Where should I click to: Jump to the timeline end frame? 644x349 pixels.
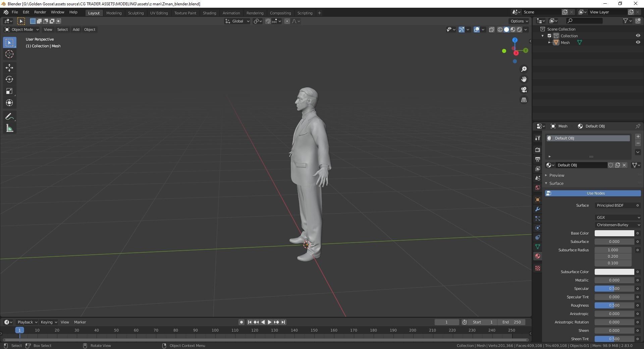(283, 322)
